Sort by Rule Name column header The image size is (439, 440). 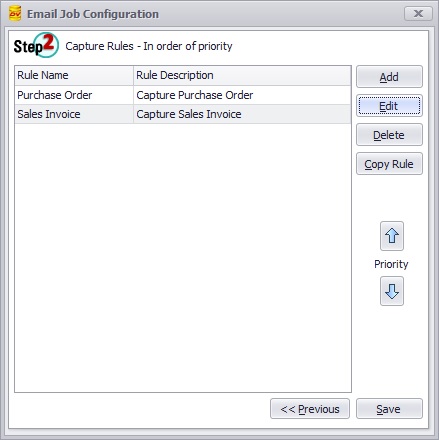pos(74,75)
